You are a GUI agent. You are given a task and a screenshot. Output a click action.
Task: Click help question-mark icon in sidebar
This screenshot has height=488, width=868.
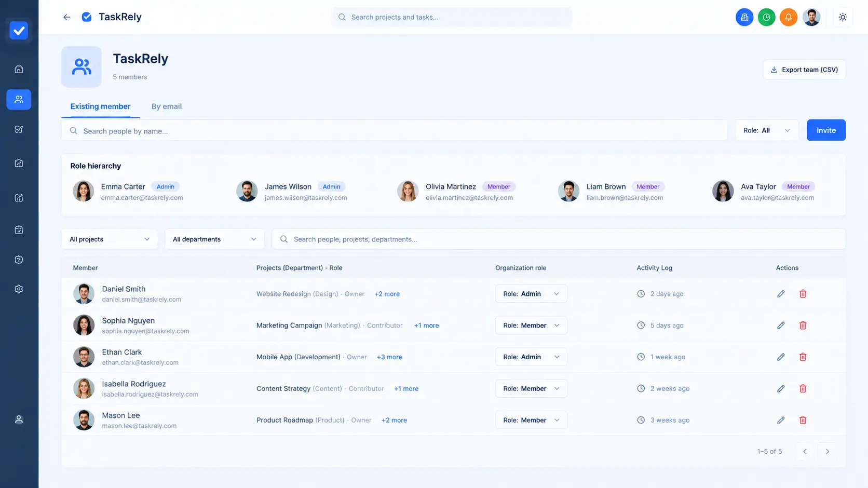point(19,260)
